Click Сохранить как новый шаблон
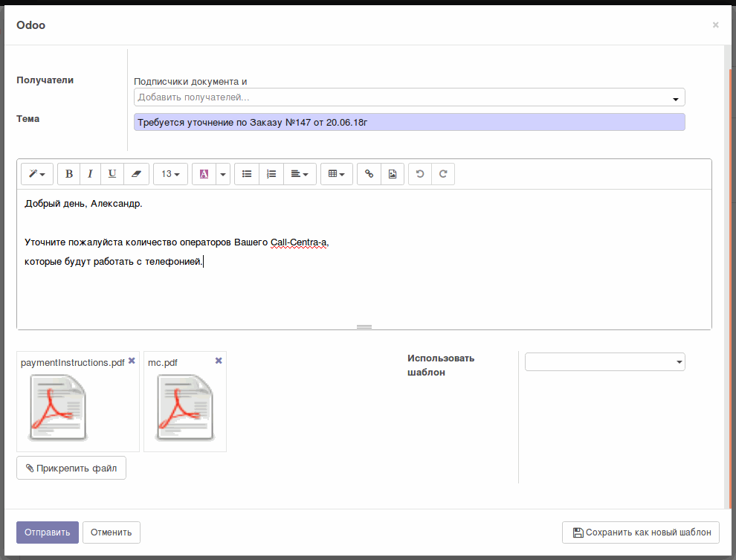Image resolution: width=736 pixels, height=560 pixels. click(x=640, y=532)
